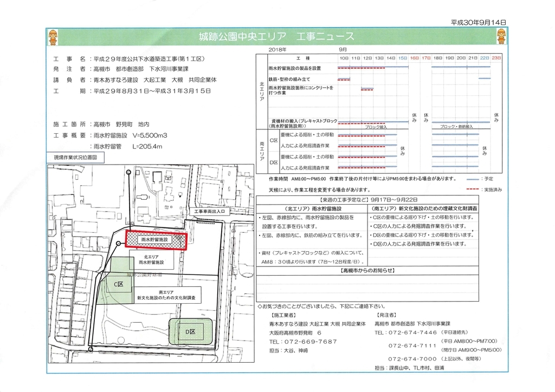Viewport: 555px width, 392px height.
Task: Click the 工種 header in the schedule table
Action: pyautogui.click(x=303, y=58)
